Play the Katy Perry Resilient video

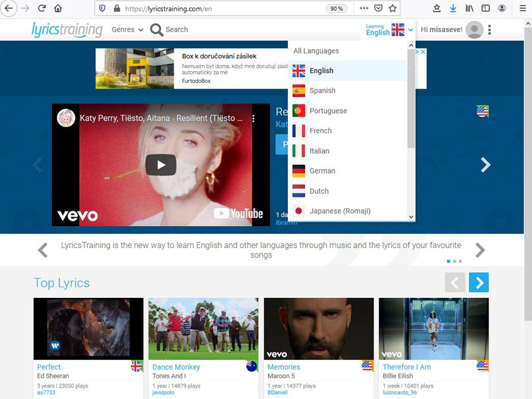[x=161, y=165]
